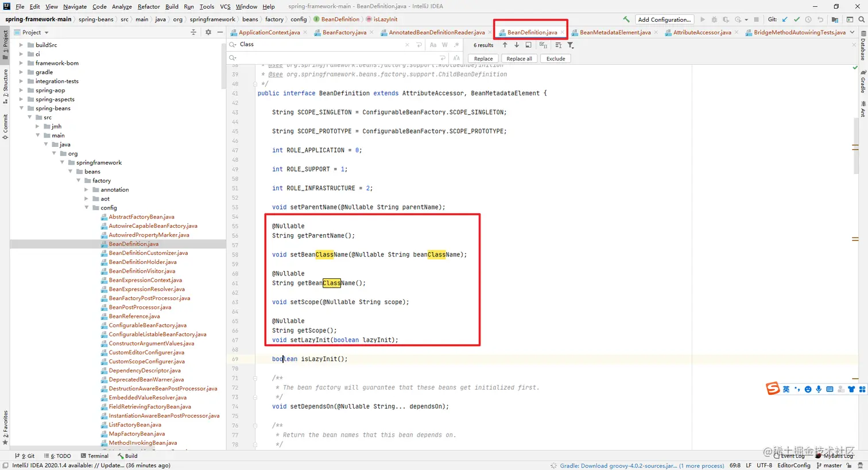Open TODO tool window
Image resolution: width=868 pixels, height=470 pixels.
point(57,456)
